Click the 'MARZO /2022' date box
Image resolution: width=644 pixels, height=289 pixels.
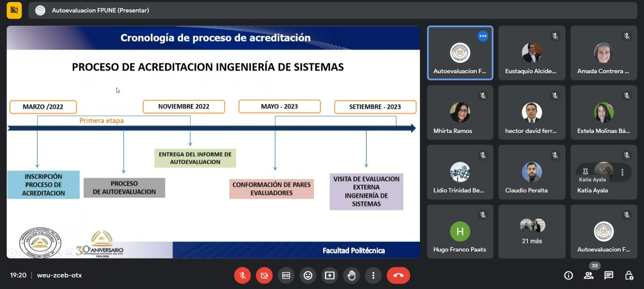tap(43, 107)
